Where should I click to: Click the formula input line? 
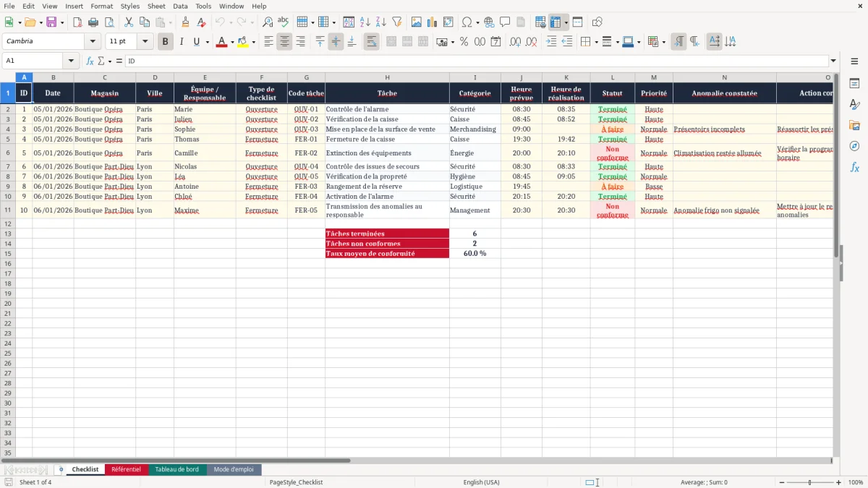pos(476,61)
